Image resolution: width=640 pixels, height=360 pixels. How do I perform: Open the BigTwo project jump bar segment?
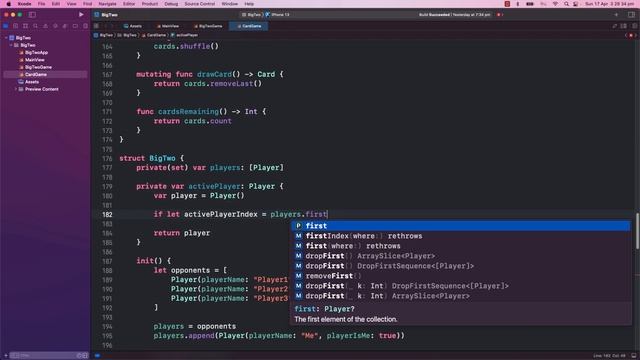pos(103,36)
